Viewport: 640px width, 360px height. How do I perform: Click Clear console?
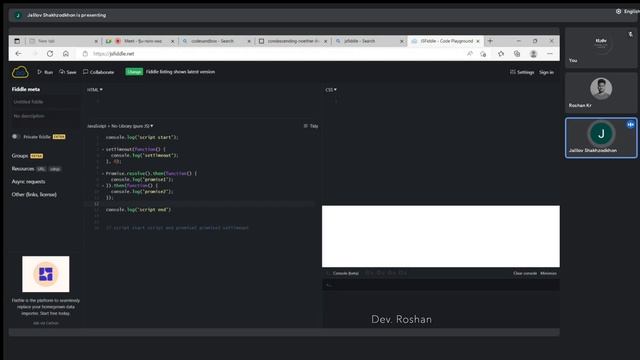coord(525,273)
